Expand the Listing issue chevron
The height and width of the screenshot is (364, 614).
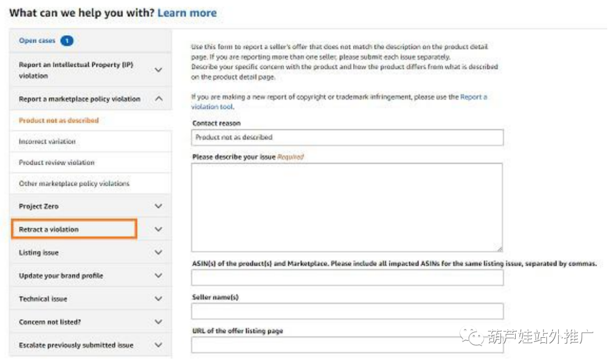click(x=159, y=253)
